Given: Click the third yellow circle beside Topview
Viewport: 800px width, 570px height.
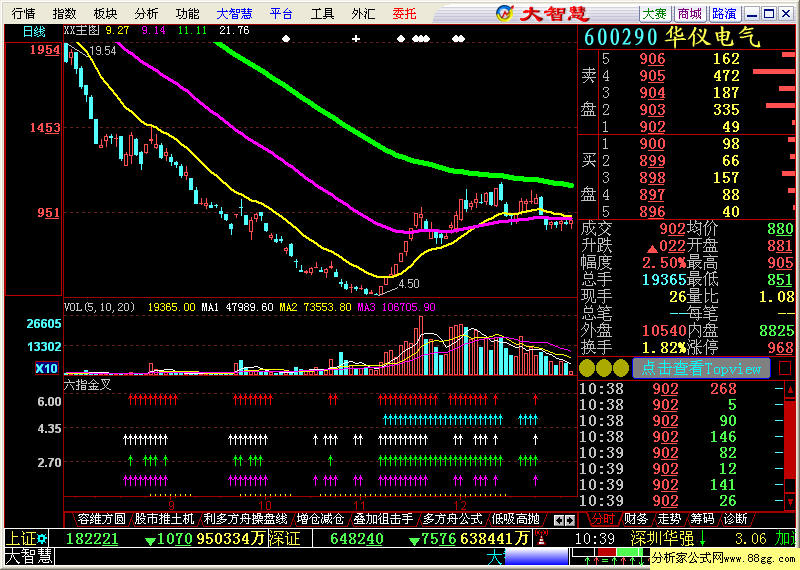Looking at the screenshot, I should tap(620, 368).
